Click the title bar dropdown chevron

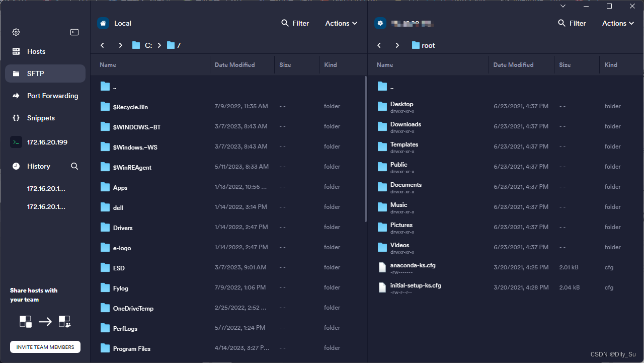[x=563, y=6]
